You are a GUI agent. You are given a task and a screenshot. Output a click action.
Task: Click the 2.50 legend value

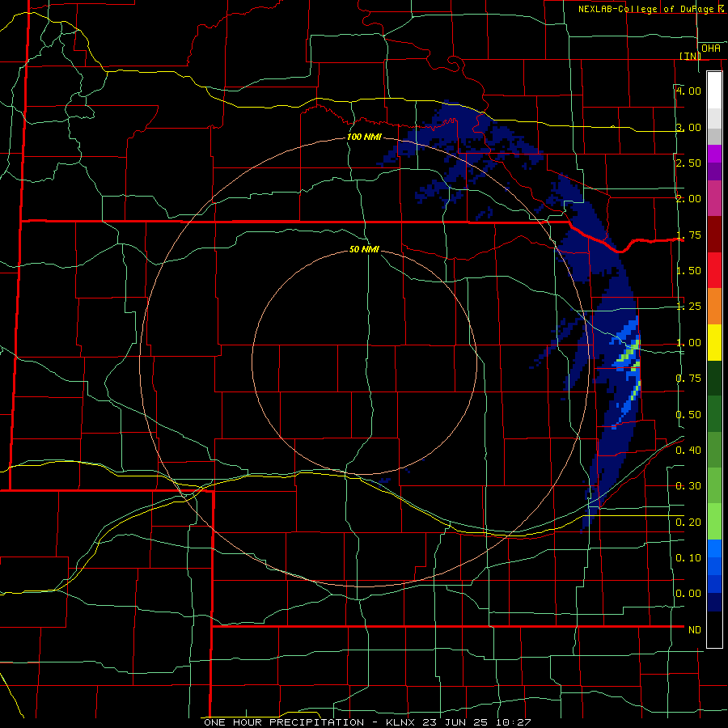click(688, 163)
